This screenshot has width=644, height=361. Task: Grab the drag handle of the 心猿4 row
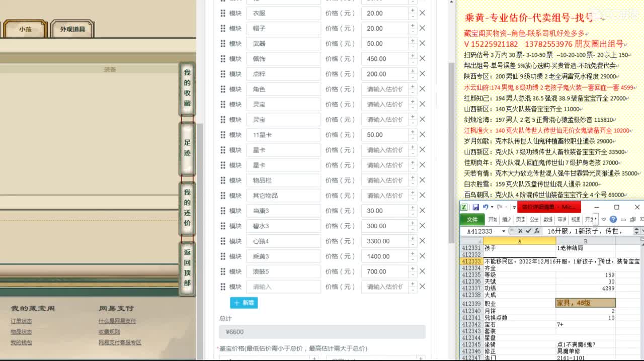coord(223,241)
